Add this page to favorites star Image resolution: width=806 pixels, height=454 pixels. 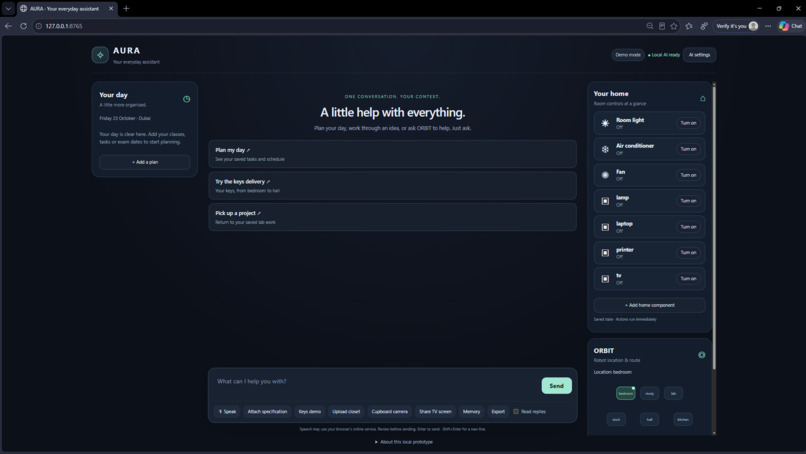(x=674, y=26)
